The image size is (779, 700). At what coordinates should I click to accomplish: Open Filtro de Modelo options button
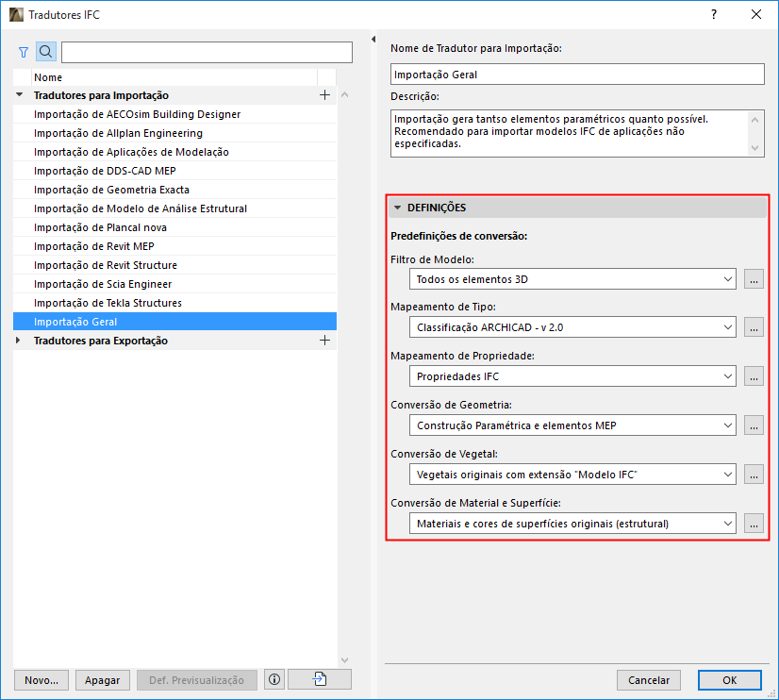point(754,279)
